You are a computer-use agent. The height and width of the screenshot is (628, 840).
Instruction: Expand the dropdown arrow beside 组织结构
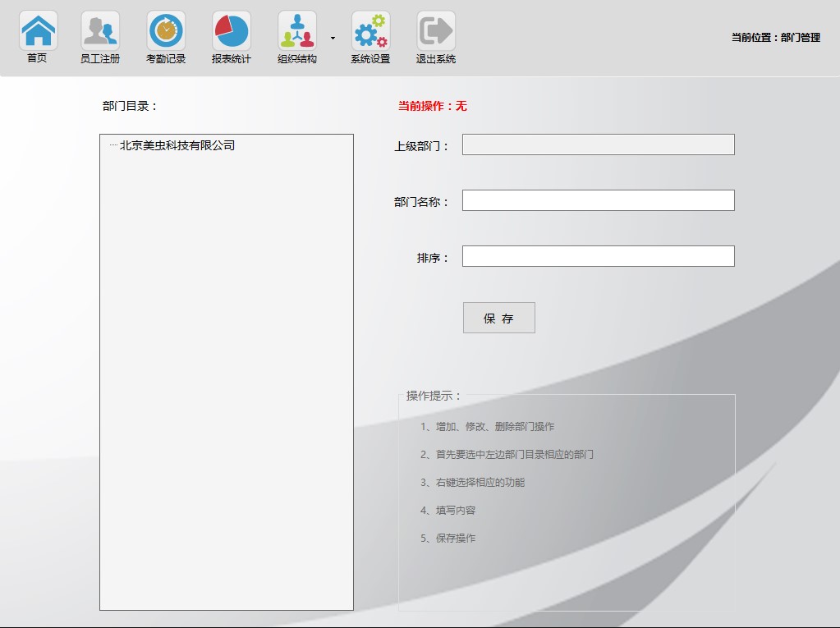(x=333, y=38)
